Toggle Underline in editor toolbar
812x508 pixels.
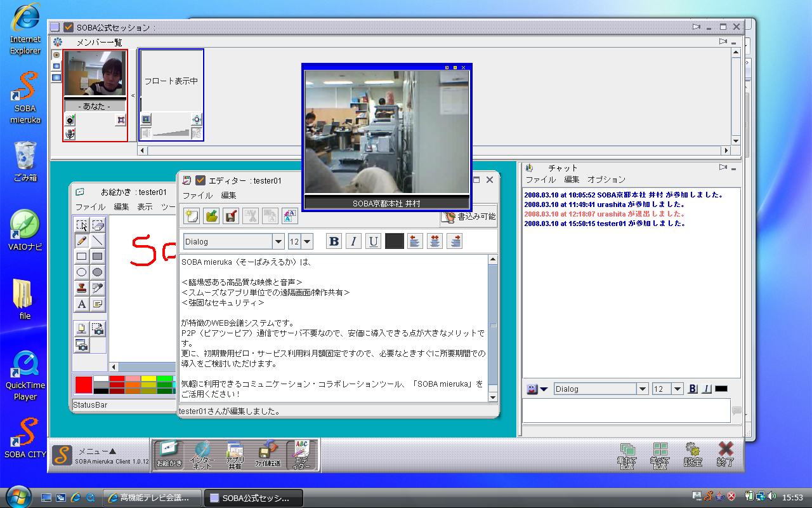(x=373, y=241)
